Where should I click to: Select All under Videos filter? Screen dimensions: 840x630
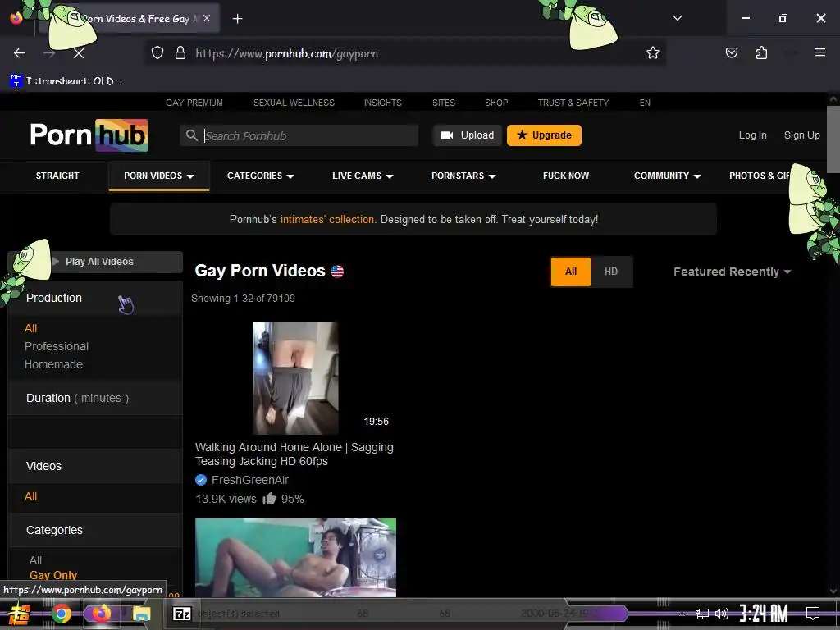pos(30,496)
